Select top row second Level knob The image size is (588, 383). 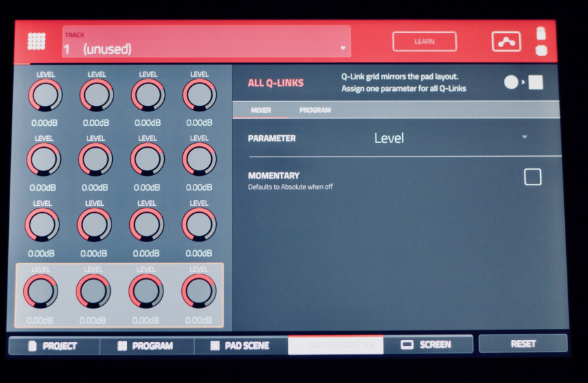96,95
